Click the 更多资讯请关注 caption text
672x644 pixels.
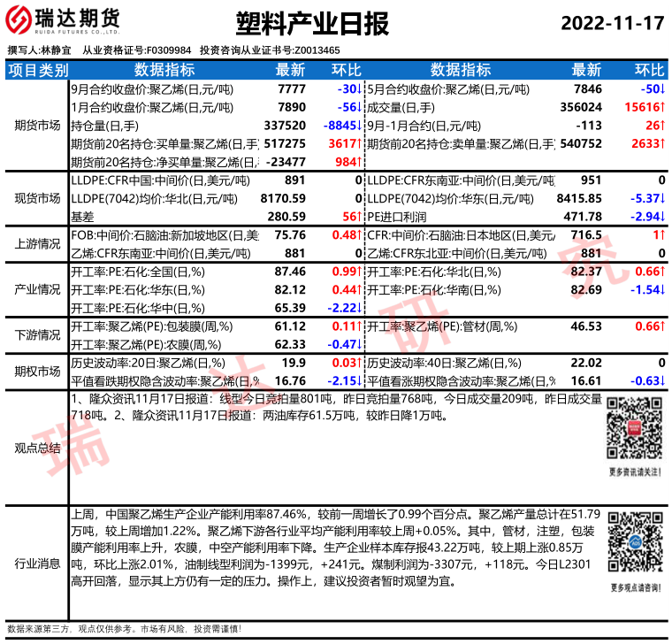click(x=635, y=471)
